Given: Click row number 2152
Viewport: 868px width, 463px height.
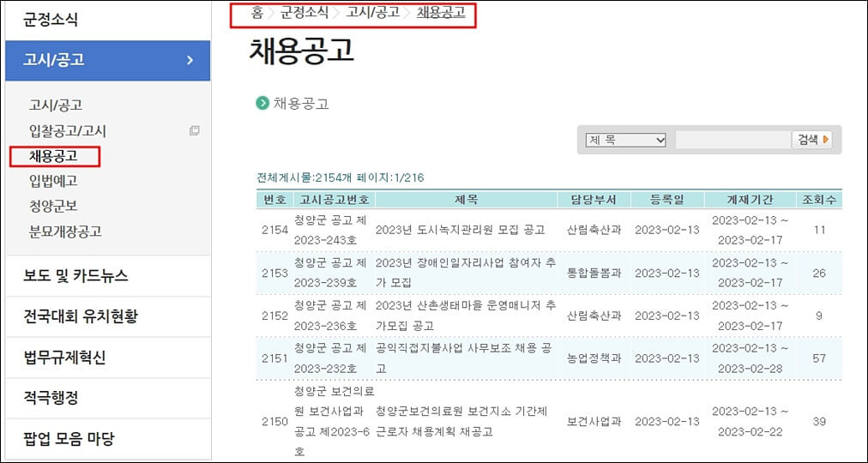Looking at the screenshot, I should pos(275,316).
